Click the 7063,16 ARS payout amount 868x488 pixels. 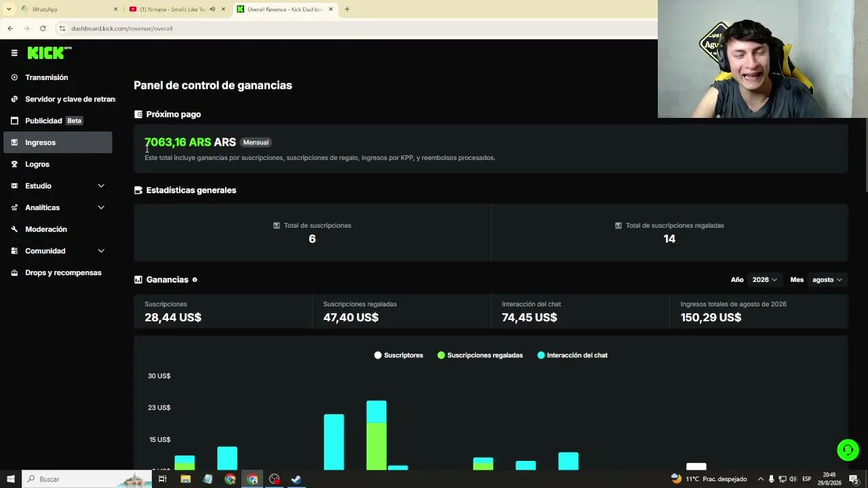click(x=178, y=142)
